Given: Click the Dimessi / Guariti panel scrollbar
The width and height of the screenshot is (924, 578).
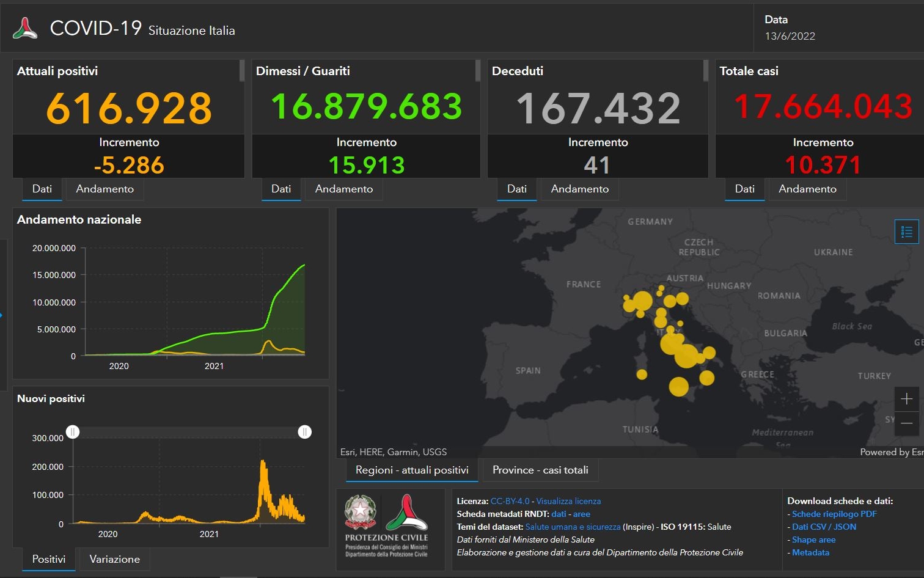Looking at the screenshot, I should tap(478, 70).
